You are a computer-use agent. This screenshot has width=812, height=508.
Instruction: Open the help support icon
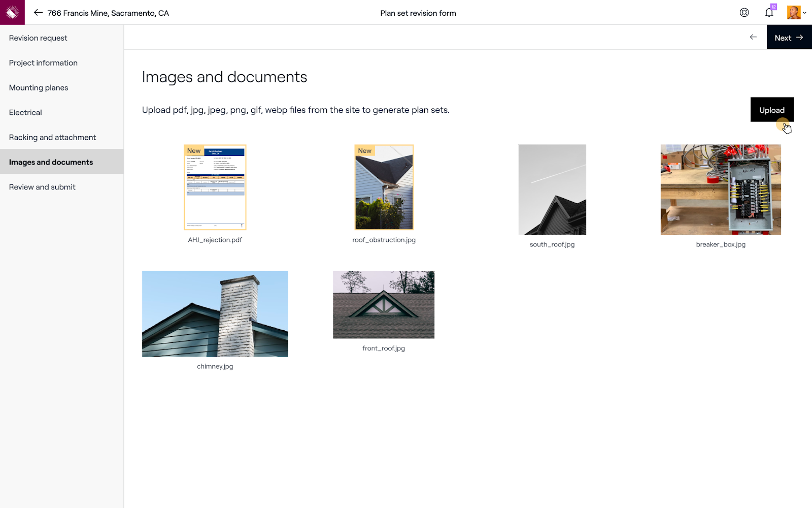click(744, 13)
